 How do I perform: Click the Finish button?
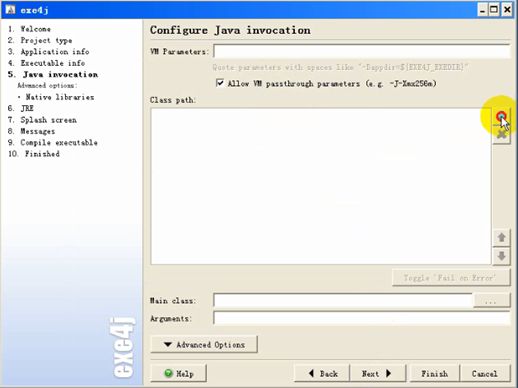click(x=435, y=373)
